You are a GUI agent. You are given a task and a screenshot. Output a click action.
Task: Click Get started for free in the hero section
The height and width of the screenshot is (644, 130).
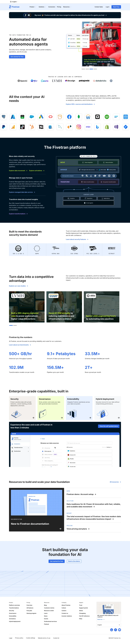click(17, 57)
